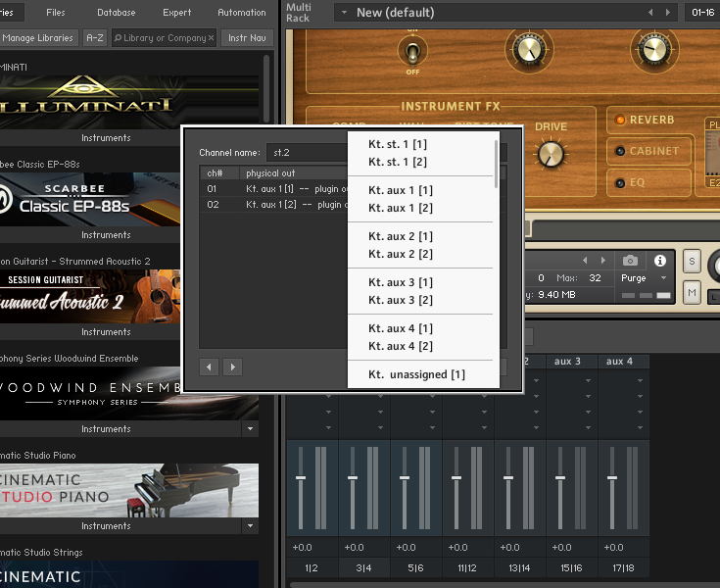The width and height of the screenshot is (720, 588).
Task: Open output assignment 15|16
Action: click(x=571, y=567)
